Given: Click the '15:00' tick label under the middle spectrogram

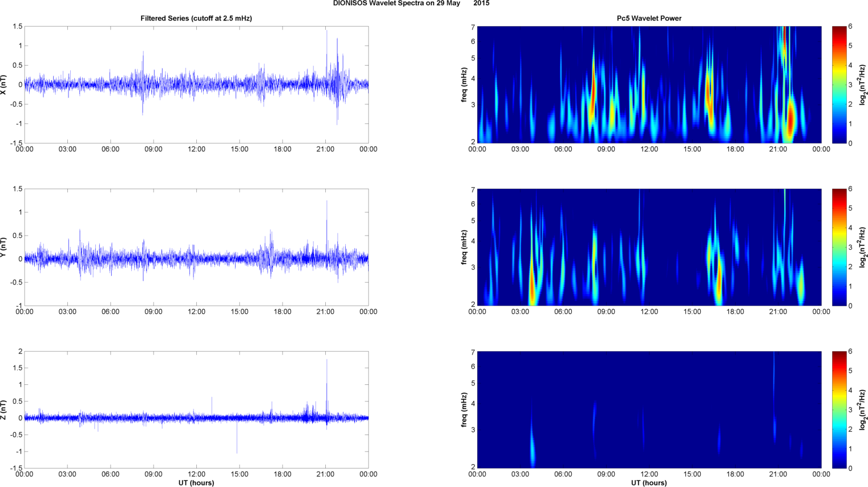Looking at the screenshot, I should tap(692, 312).
